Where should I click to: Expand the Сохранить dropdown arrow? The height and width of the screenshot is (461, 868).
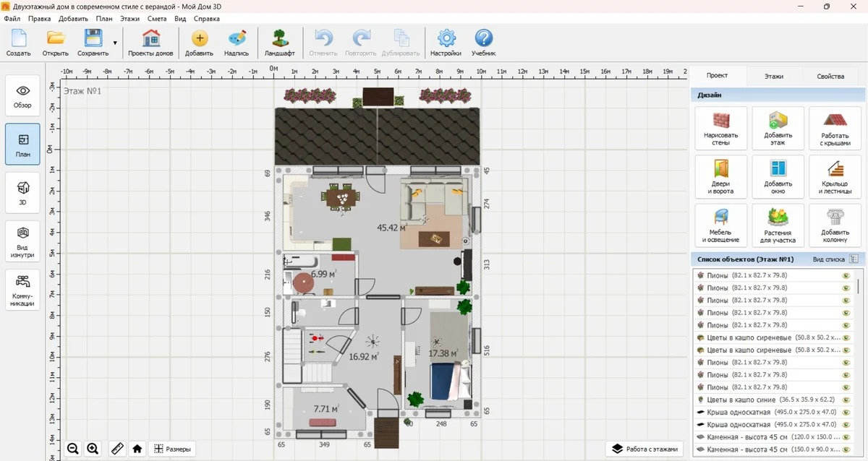click(115, 43)
